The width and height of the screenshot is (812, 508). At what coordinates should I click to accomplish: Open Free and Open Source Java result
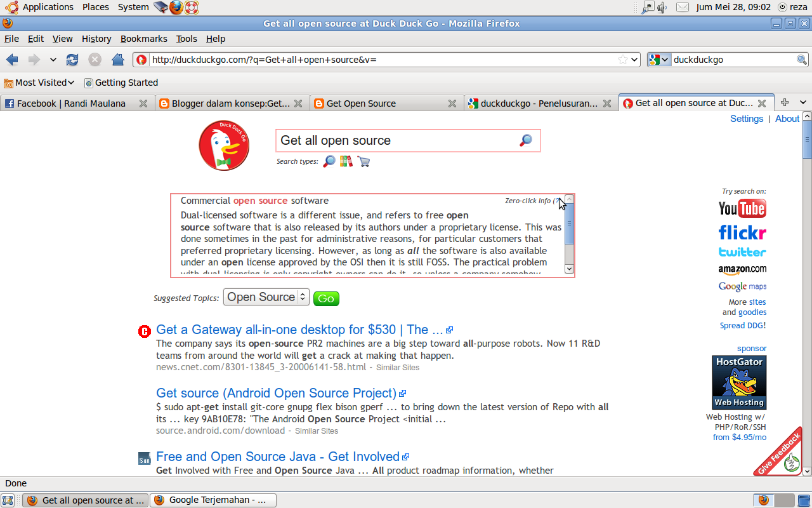(278, 457)
